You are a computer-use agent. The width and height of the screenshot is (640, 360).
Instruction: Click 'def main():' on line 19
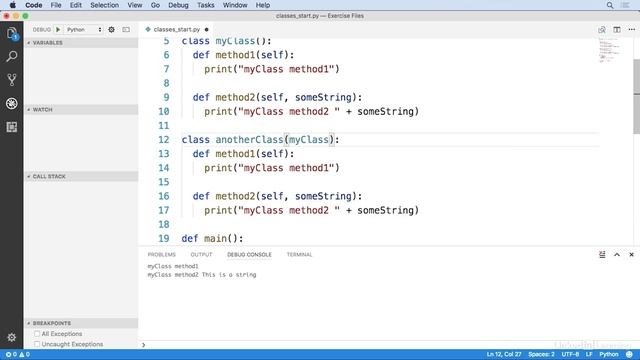(212, 238)
